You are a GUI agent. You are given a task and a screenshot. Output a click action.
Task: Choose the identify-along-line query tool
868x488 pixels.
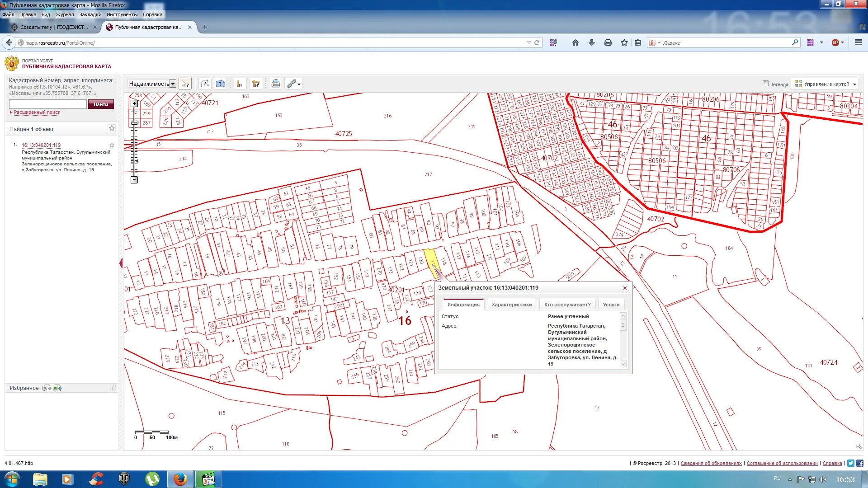pos(205,84)
